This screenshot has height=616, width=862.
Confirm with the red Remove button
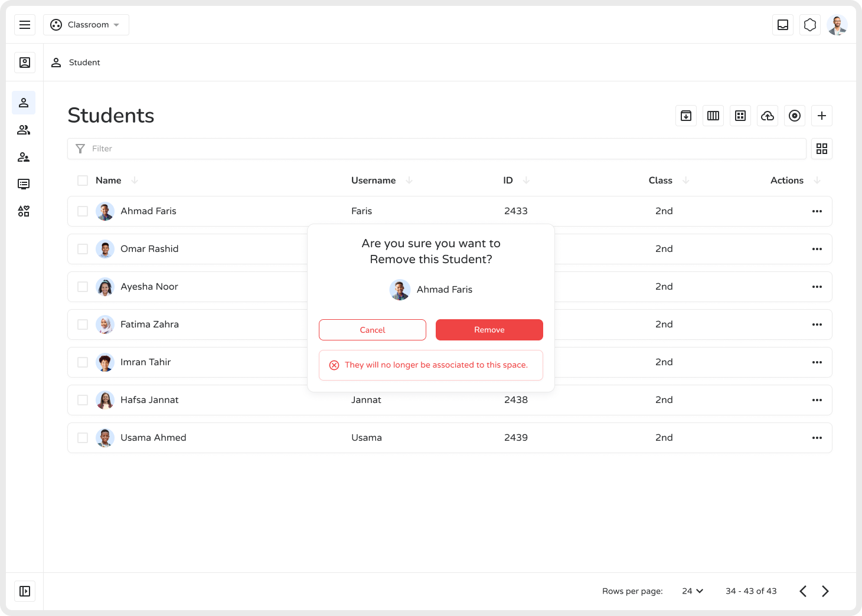pos(489,330)
